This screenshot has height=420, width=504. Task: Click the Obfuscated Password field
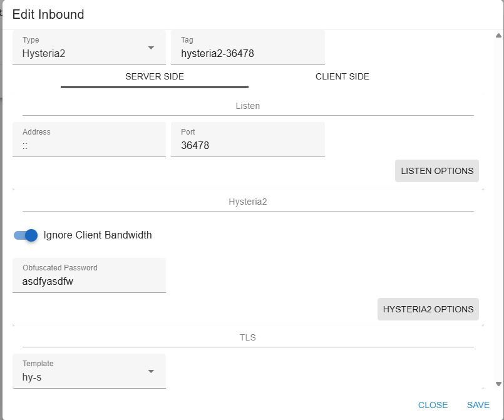coord(89,281)
